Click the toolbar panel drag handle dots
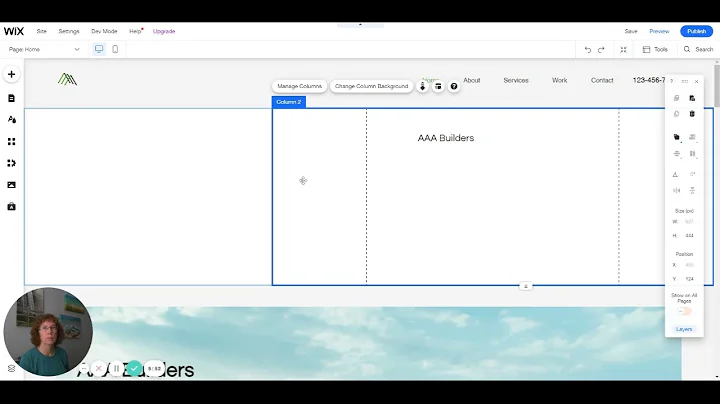The image size is (720, 404). pyautogui.click(x=685, y=81)
